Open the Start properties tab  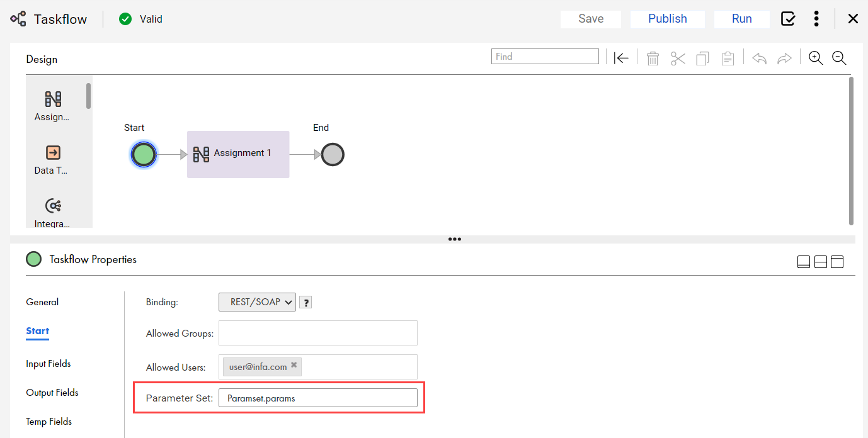point(38,331)
